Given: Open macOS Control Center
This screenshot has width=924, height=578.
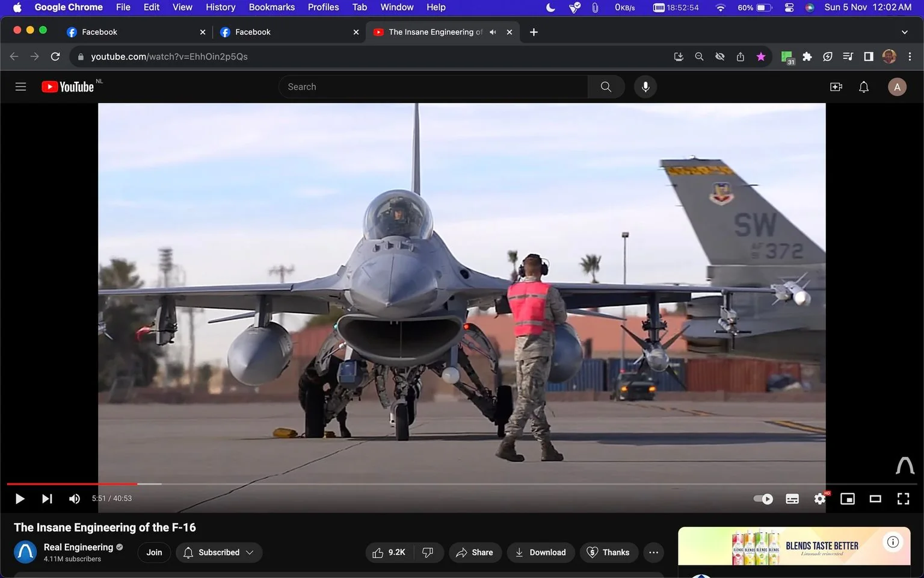Looking at the screenshot, I should point(789,7).
